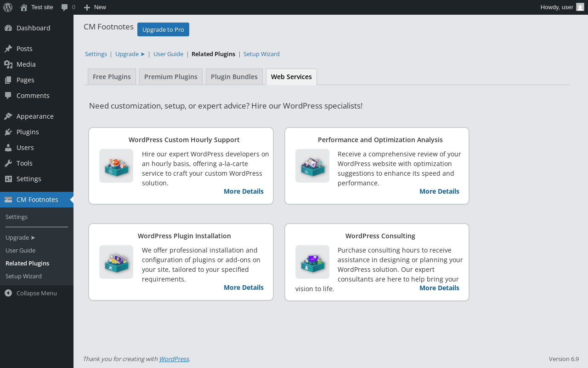Click the Custom Hourly Support box image
The height and width of the screenshot is (368, 588).
point(116,166)
